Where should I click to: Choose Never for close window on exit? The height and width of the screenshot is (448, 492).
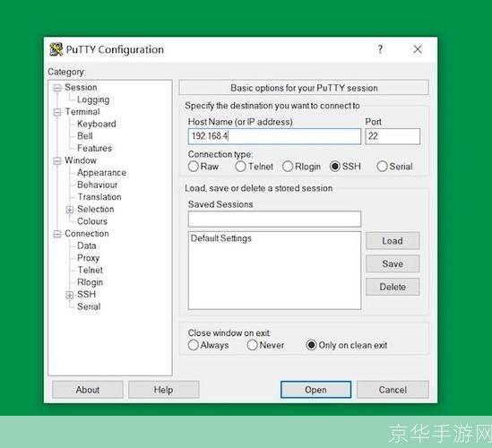click(x=253, y=345)
